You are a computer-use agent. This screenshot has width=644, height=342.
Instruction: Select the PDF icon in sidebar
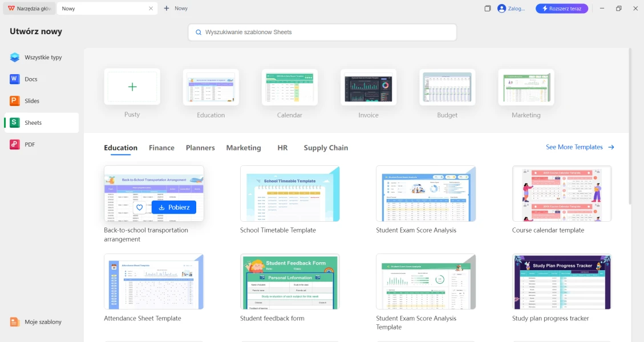[15, 145]
